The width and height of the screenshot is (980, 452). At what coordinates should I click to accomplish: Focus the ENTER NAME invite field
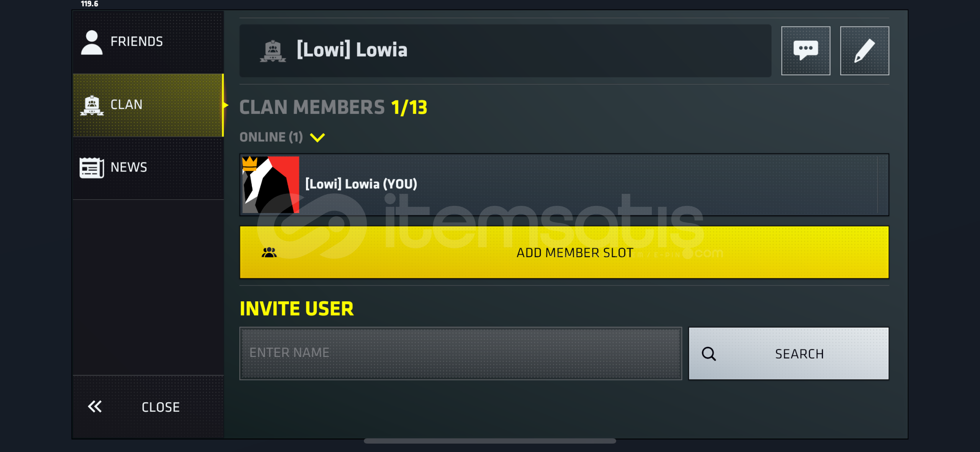point(460,353)
